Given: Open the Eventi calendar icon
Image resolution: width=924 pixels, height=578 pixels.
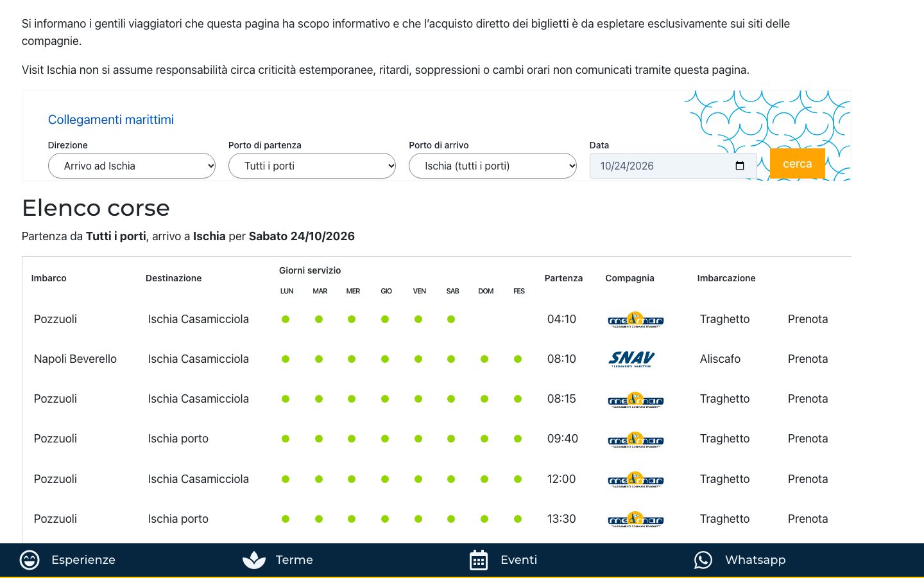Looking at the screenshot, I should point(479,560).
